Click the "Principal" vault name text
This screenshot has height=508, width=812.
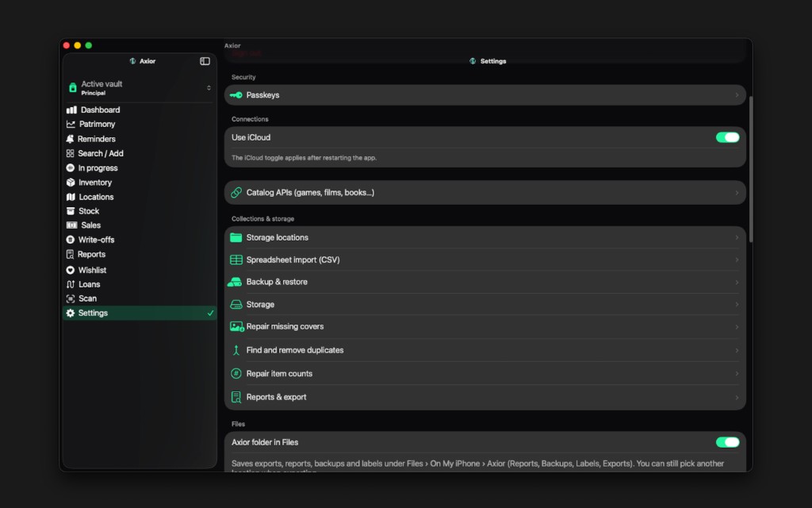click(x=94, y=94)
